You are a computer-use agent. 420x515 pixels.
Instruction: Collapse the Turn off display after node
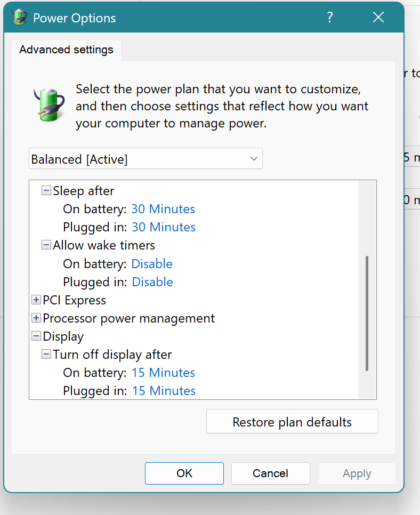click(x=46, y=354)
